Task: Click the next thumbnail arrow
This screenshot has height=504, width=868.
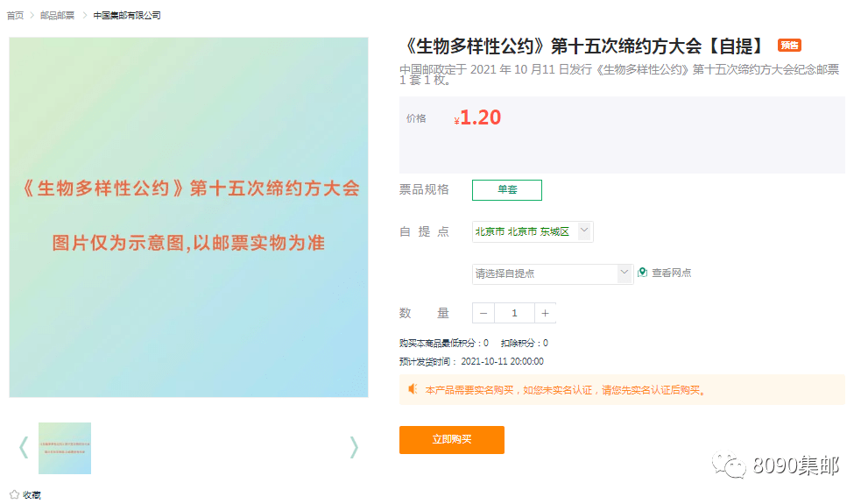Action: (354, 448)
